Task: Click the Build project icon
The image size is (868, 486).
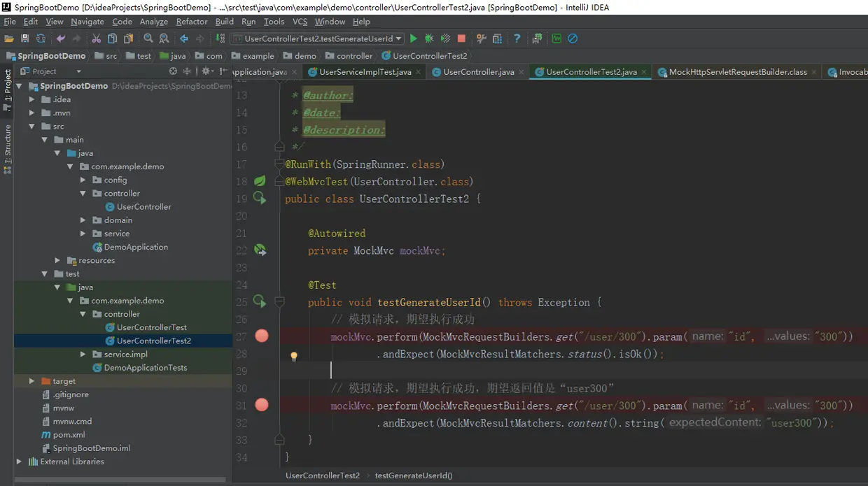Action: [220, 38]
